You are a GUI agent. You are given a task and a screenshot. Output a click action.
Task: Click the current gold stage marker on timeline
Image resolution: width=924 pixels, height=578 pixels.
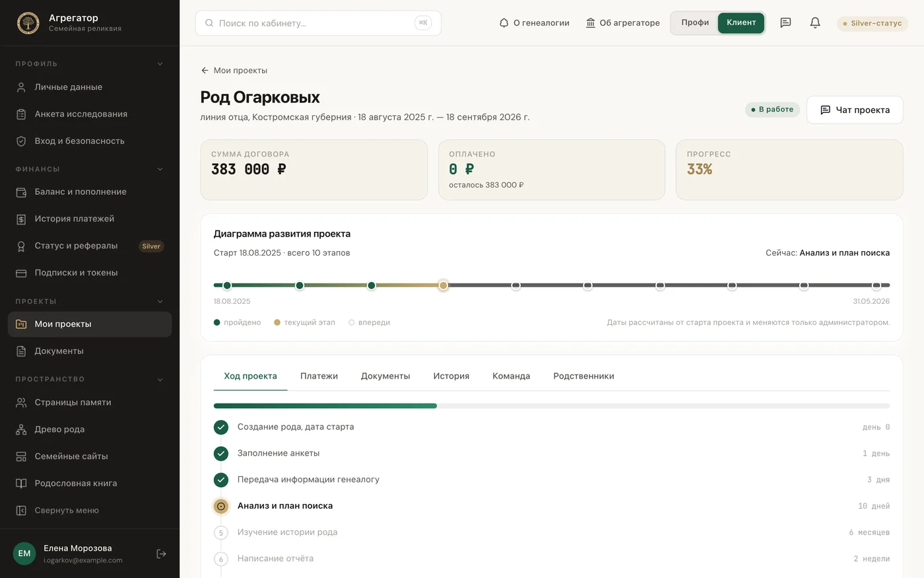point(444,285)
